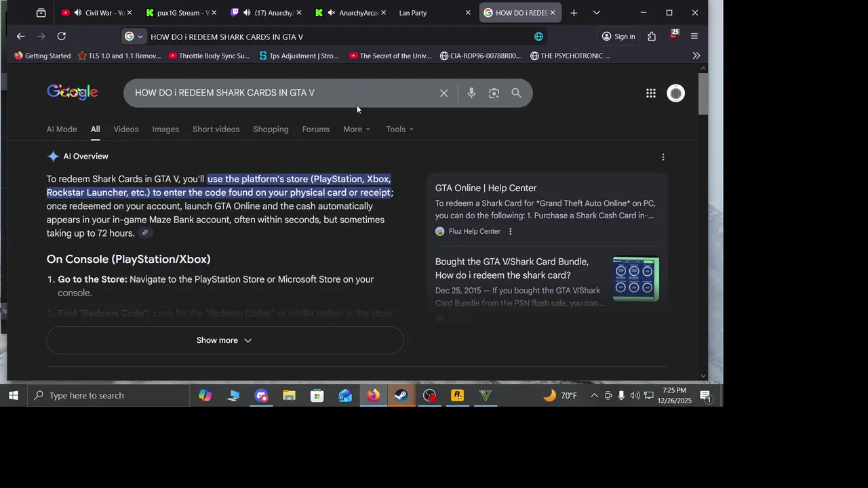Submit search with the magnifier icon
This screenshot has width=868, height=488.
[517, 93]
